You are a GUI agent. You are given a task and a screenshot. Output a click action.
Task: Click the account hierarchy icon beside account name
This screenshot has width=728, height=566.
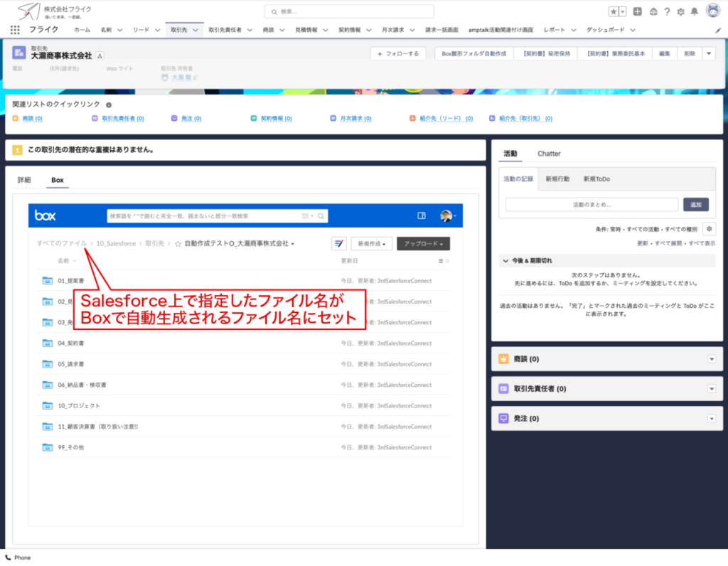coord(100,55)
